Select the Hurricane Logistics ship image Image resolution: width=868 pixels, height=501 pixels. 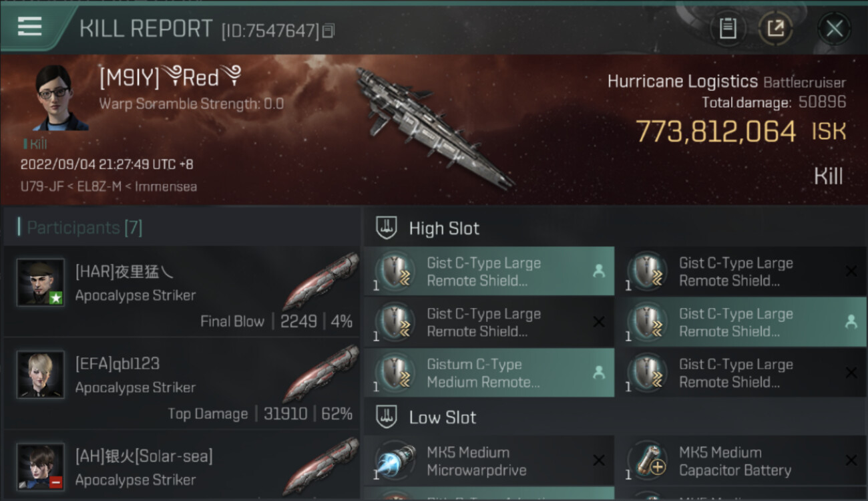(x=434, y=127)
